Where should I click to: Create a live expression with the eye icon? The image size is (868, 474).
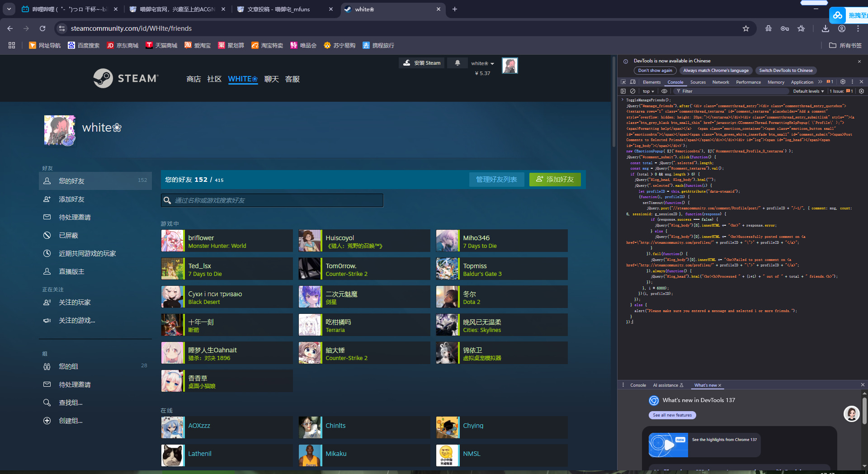tap(664, 91)
